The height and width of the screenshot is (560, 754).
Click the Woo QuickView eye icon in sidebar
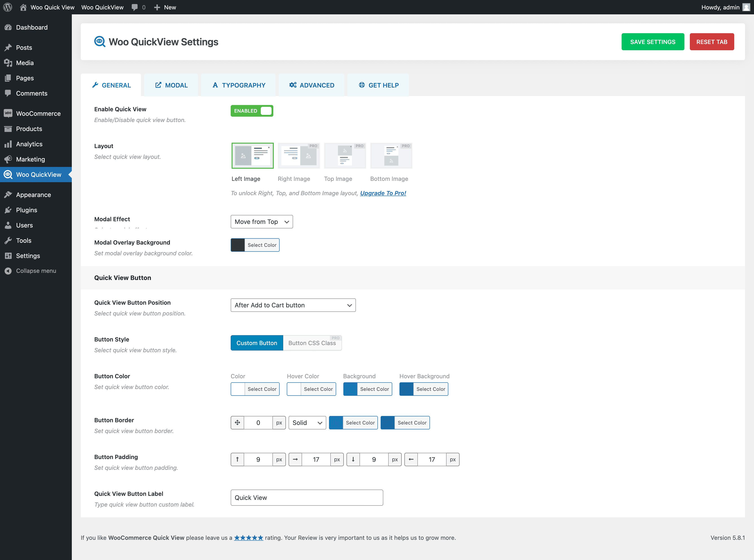click(x=8, y=175)
